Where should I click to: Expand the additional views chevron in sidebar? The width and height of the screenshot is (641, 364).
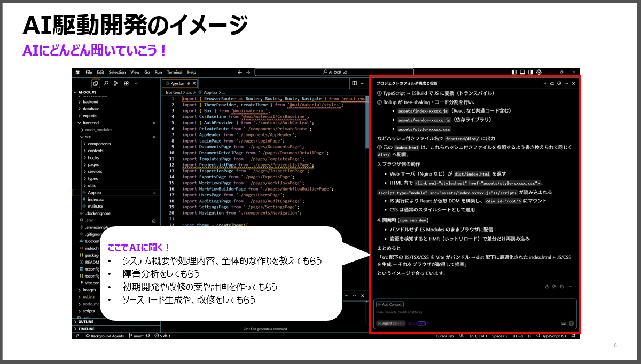point(136,83)
